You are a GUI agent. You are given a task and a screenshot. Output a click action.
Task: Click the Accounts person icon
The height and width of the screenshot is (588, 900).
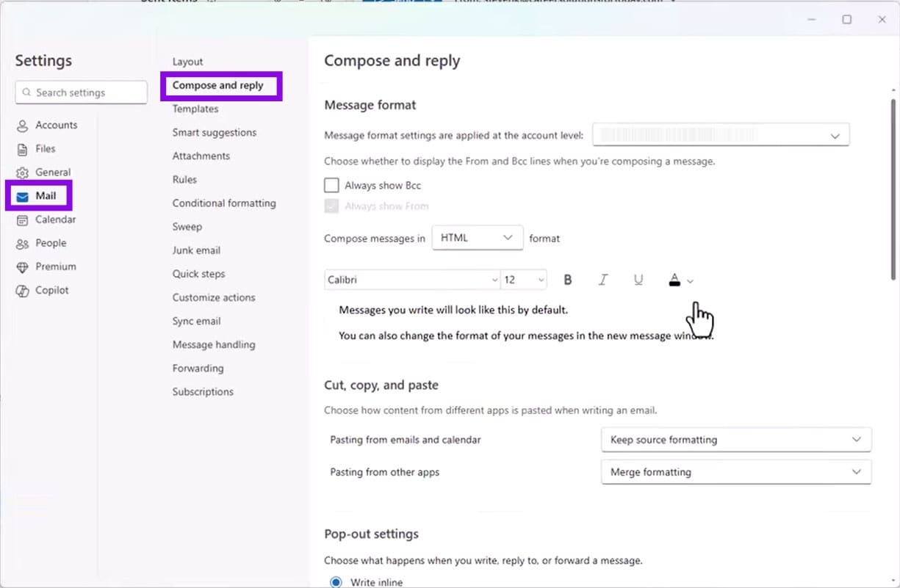point(22,126)
